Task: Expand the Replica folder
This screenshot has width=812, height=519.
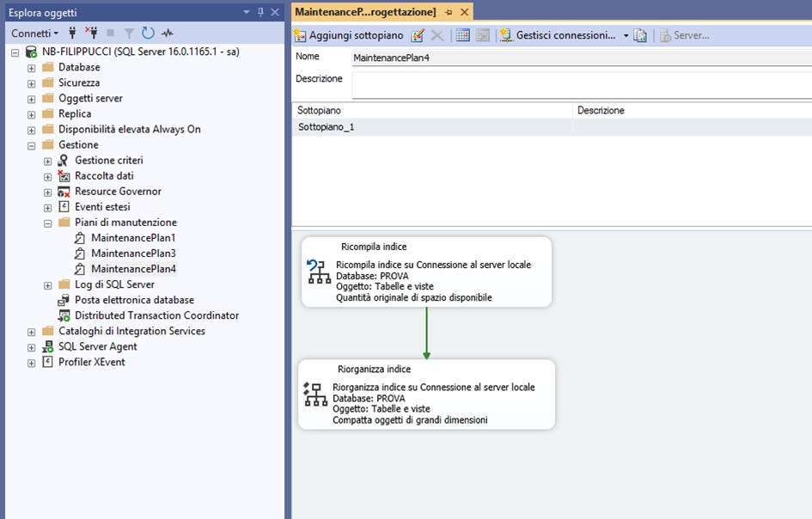Action: coord(31,114)
